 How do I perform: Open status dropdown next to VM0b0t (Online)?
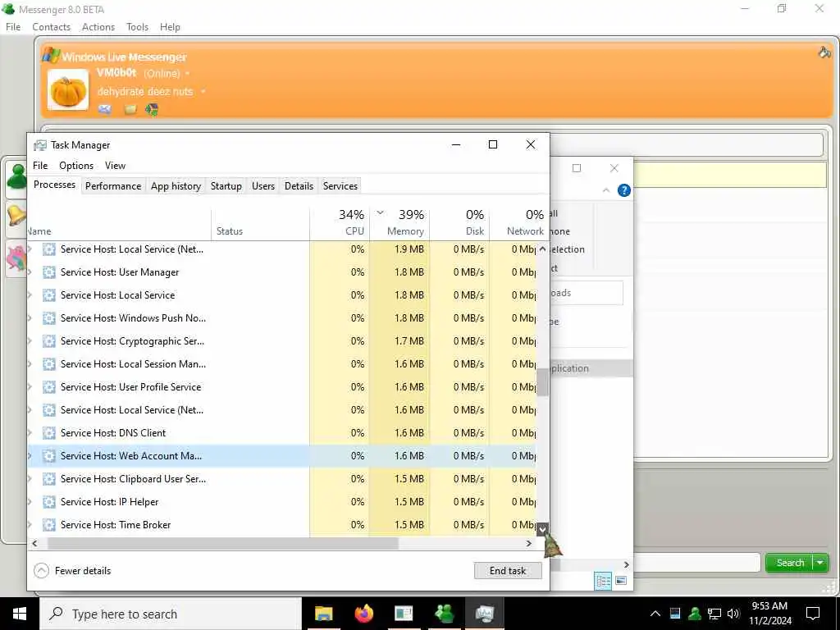point(188,73)
